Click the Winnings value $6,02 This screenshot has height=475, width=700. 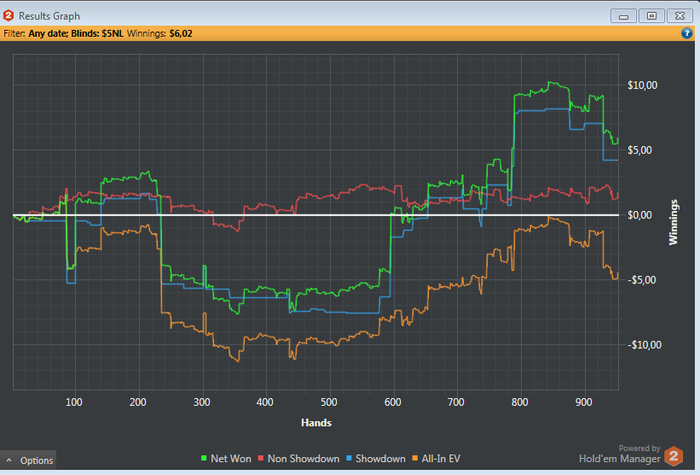tap(181, 33)
